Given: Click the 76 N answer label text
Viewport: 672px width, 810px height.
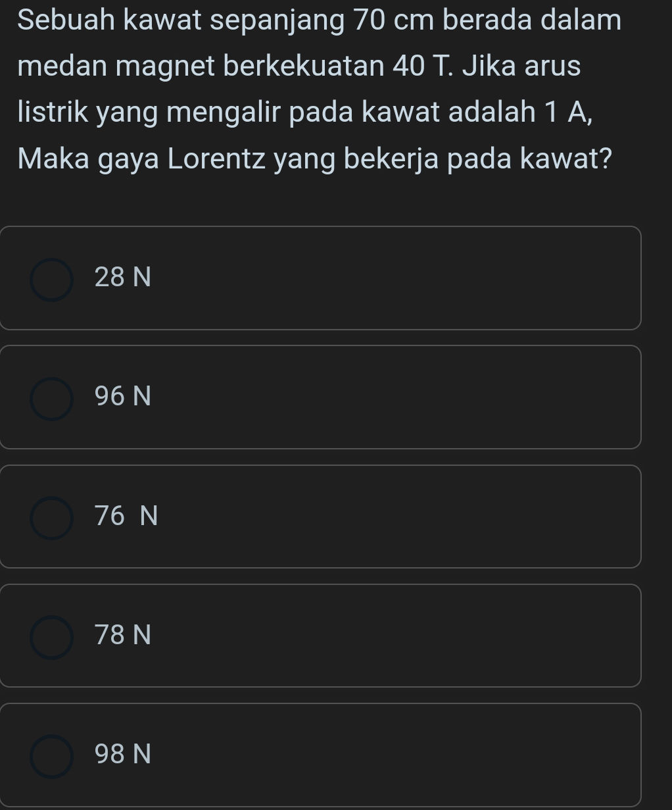Looking at the screenshot, I should point(126,516).
